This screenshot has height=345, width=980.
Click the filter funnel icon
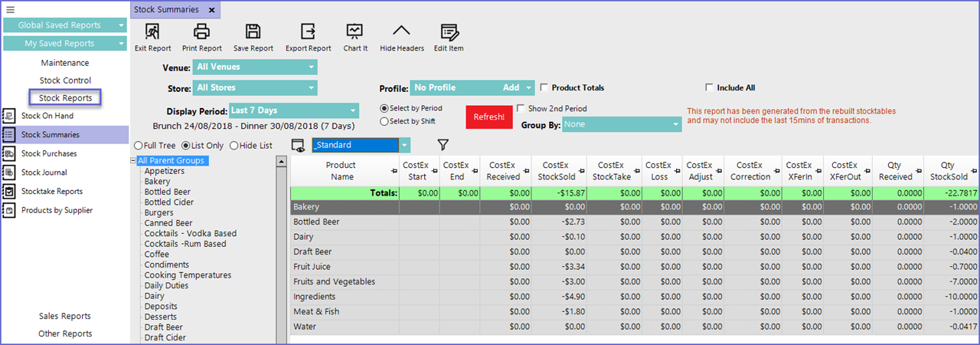pyautogui.click(x=443, y=144)
